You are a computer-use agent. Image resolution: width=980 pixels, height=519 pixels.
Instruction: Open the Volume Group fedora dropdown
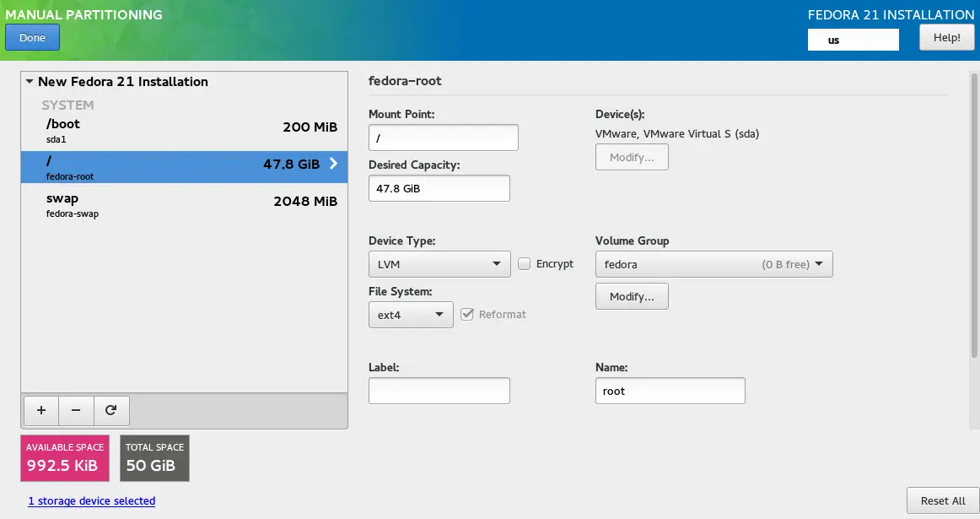(713, 264)
